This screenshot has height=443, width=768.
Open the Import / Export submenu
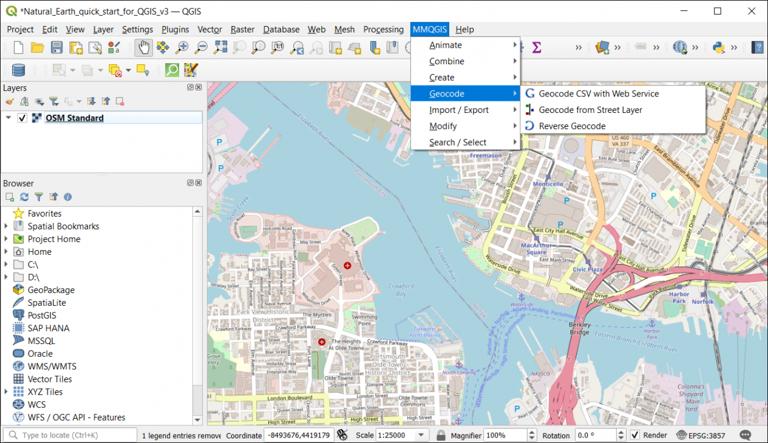(465, 110)
